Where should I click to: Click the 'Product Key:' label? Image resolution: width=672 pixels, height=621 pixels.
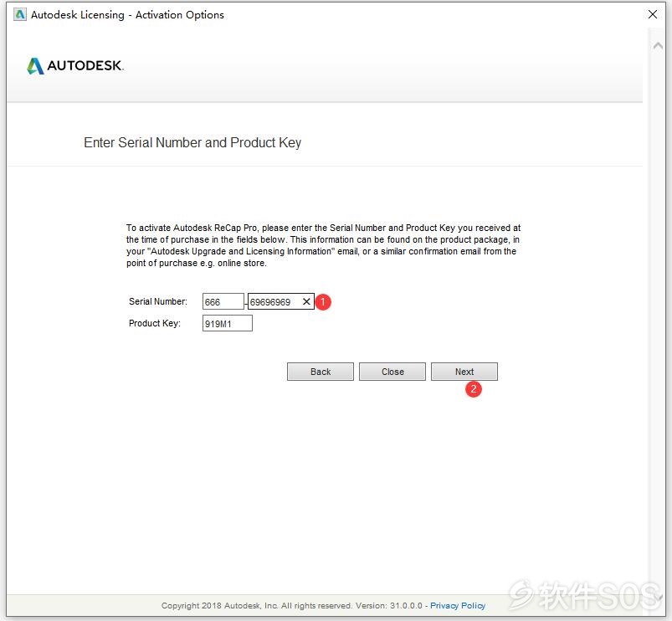point(154,324)
